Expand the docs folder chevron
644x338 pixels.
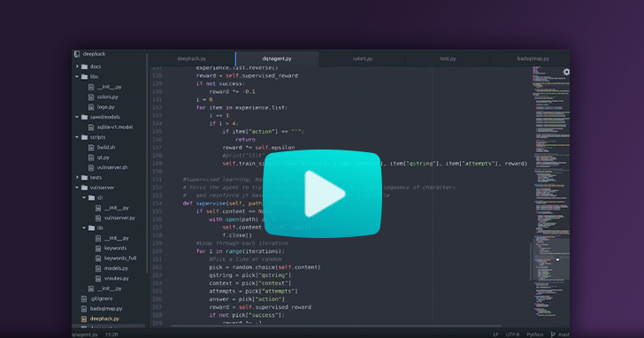tap(77, 66)
